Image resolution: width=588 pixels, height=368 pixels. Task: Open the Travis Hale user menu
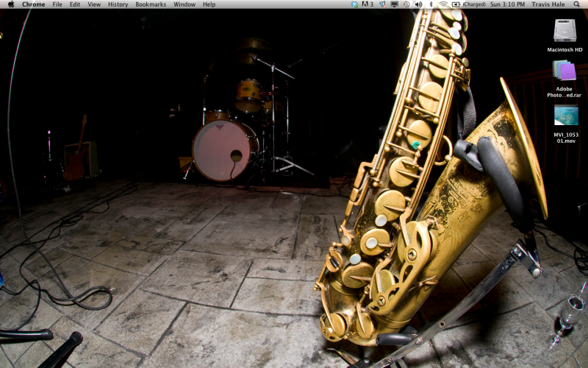[x=548, y=4]
